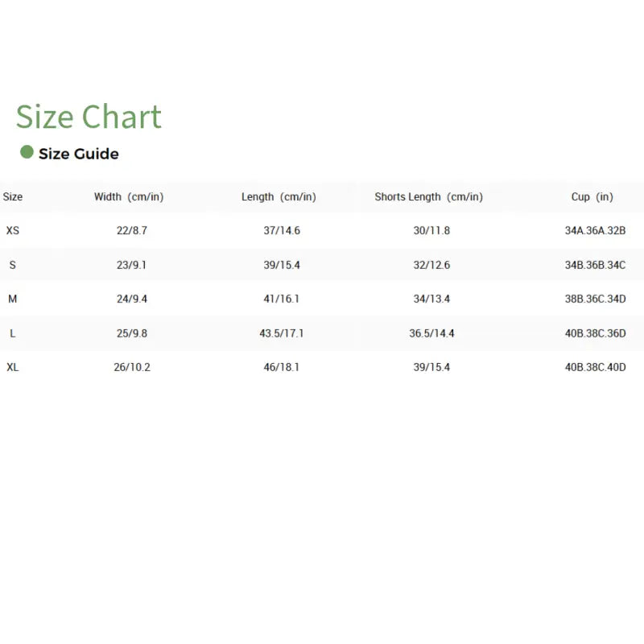Select the Length (cm/in) column header
The height and width of the screenshot is (644, 644).
pos(279,196)
